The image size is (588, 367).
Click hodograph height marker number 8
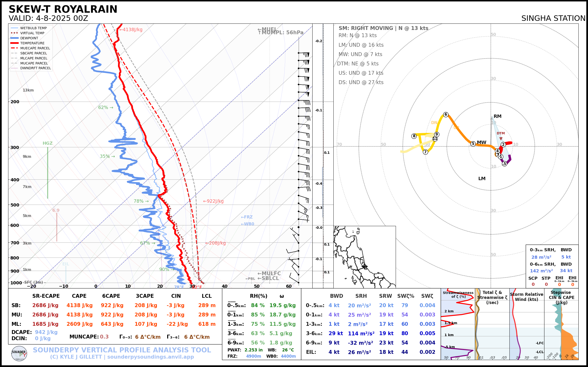point(414,136)
